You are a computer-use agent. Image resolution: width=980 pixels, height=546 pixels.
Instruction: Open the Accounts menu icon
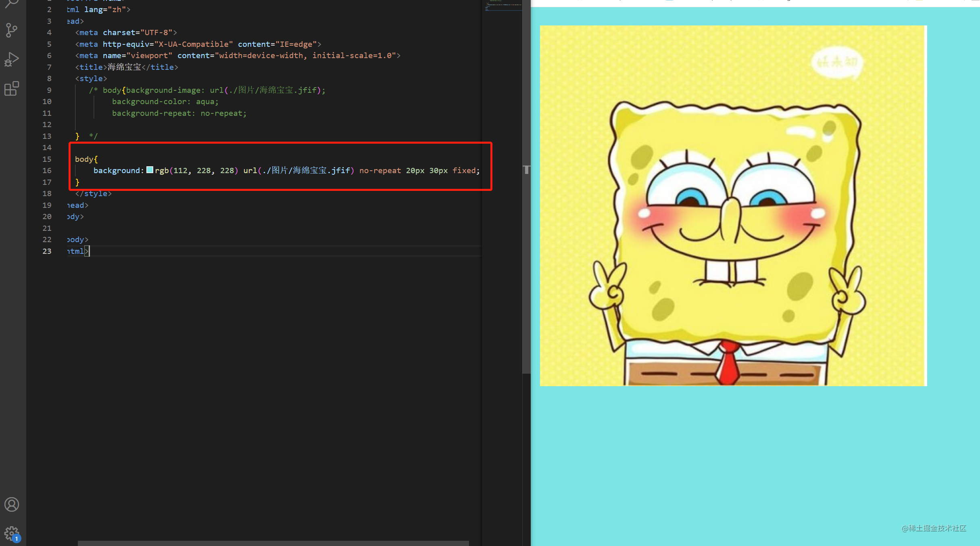click(12, 504)
